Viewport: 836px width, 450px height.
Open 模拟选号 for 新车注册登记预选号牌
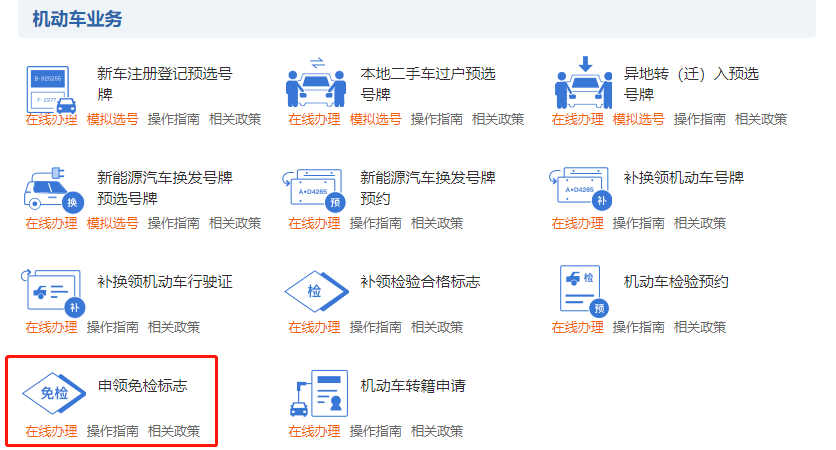tap(112, 119)
